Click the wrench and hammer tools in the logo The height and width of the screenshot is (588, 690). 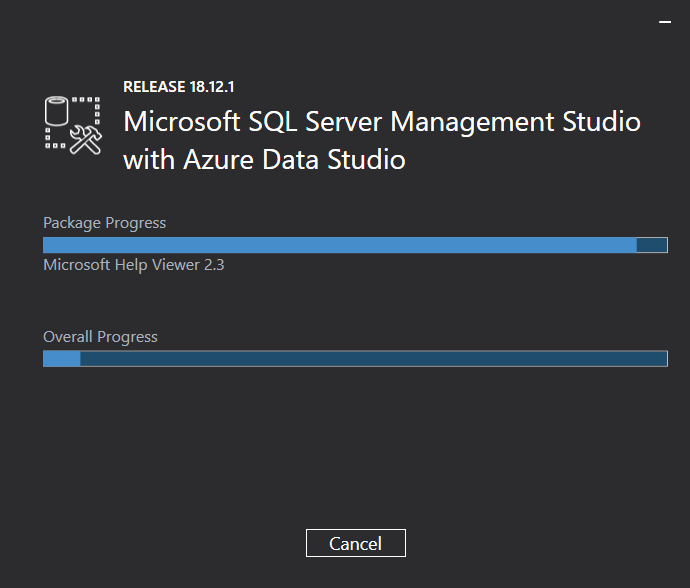point(87,139)
